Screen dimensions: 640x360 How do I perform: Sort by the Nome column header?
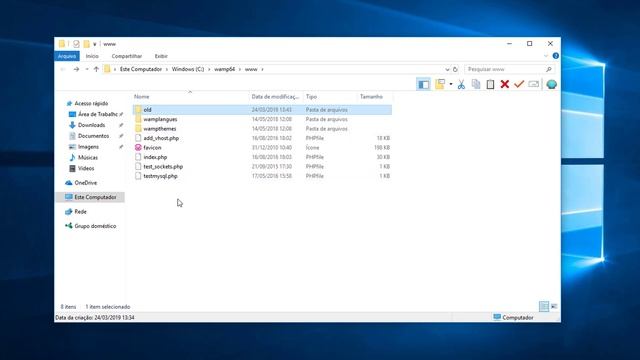[191, 97]
